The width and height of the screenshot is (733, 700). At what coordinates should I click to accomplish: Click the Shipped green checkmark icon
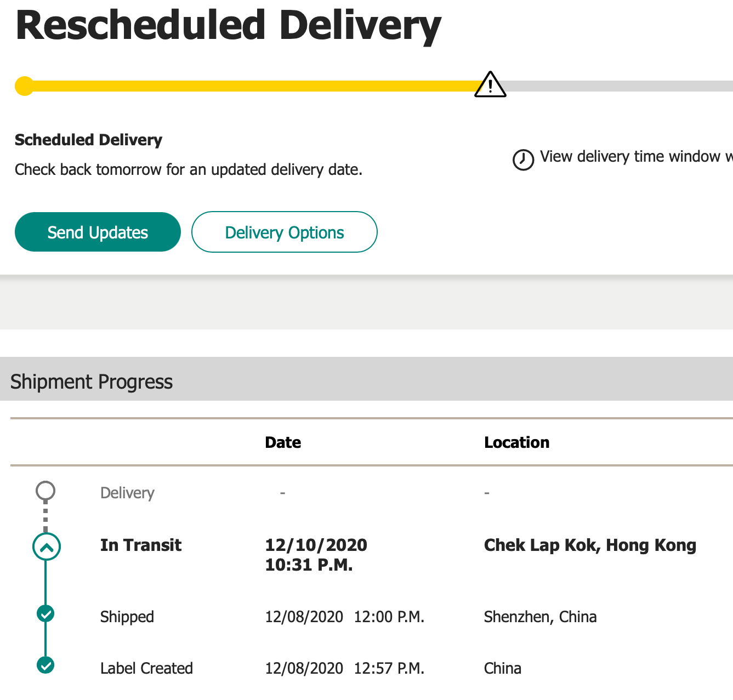coord(46,613)
